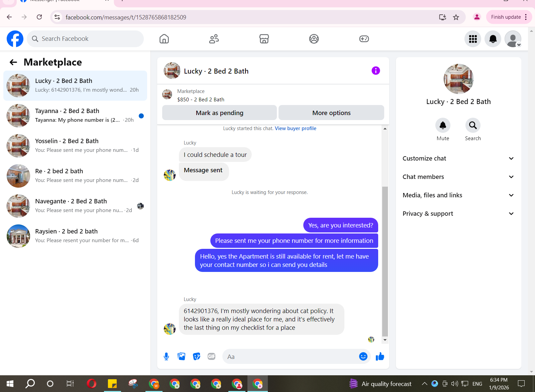Viewport: 535px width, 392px height.
Task: Open Task View on taskbar
Action: 70,384
